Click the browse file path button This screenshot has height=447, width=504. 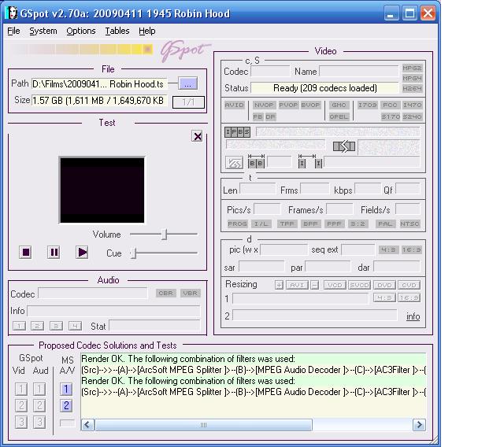coord(187,83)
